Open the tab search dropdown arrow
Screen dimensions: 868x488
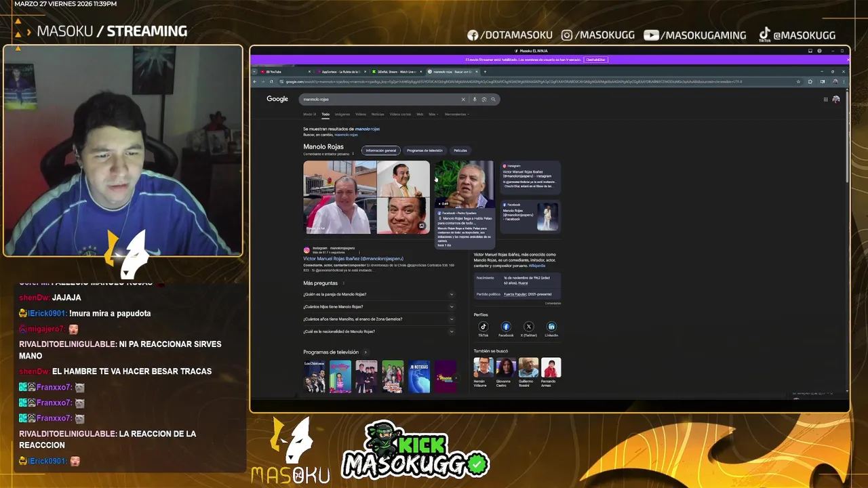(255, 72)
